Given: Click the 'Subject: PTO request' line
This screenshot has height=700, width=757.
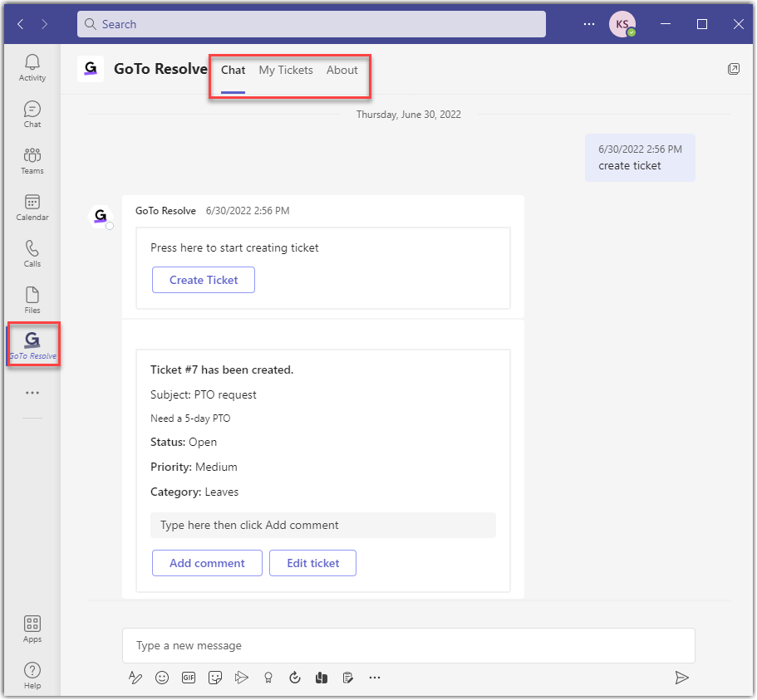Looking at the screenshot, I should pyautogui.click(x=204, y=394).
